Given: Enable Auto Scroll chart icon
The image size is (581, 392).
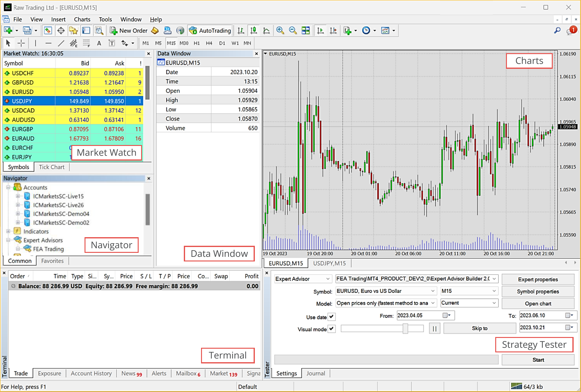Looking at the screenshot, I should click(320, 30).
